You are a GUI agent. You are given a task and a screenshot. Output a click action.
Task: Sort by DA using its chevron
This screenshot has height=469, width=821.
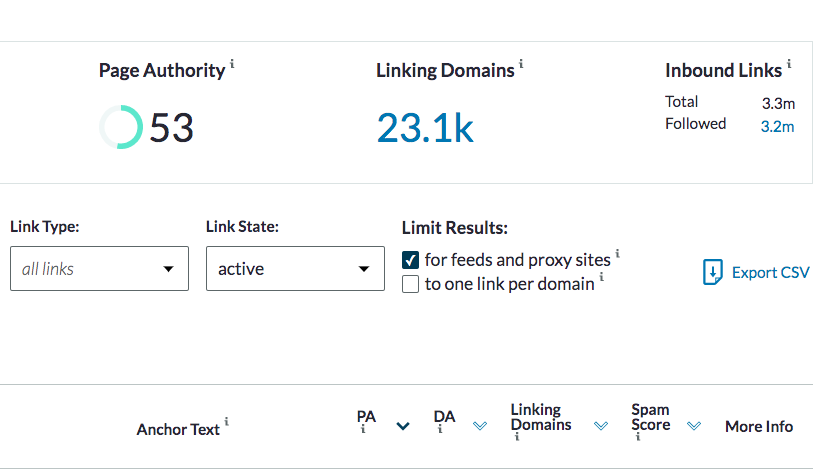(x=479, y=426)
